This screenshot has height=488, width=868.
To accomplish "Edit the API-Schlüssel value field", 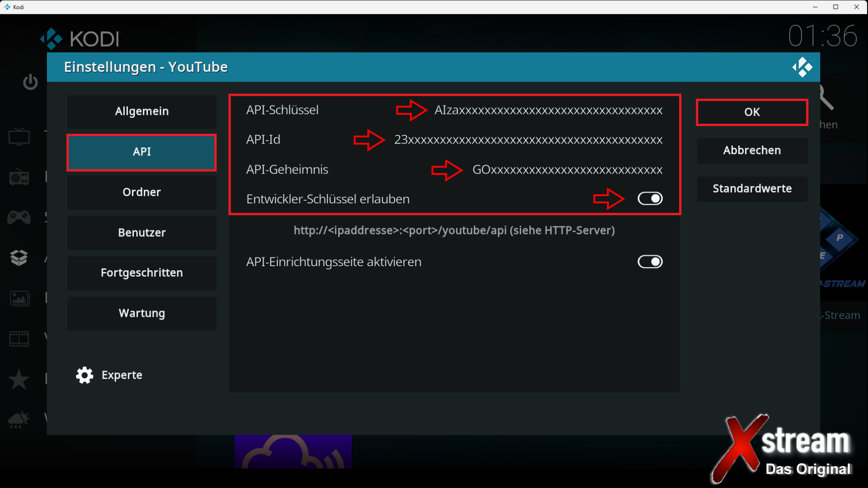I will 548,110.
